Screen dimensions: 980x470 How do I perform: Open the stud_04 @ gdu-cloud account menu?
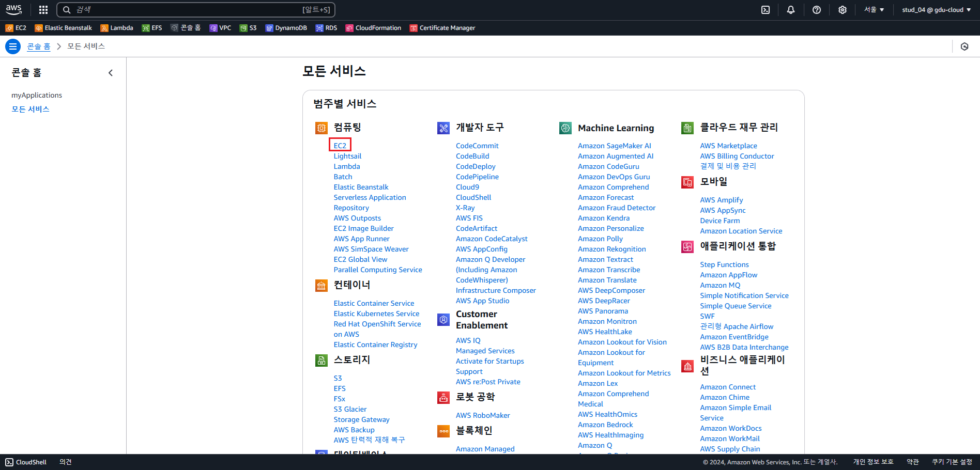(x=937, y=10)
